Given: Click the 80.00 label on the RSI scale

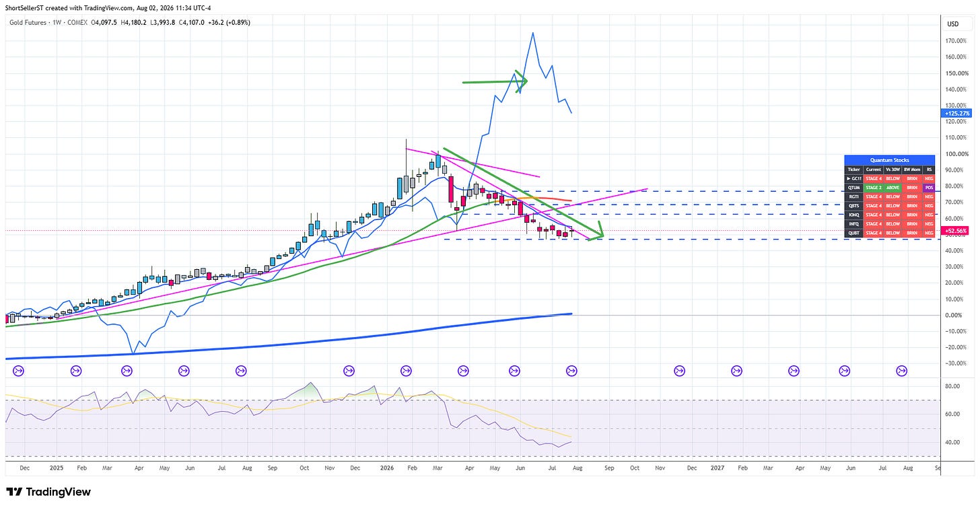Looking at the screenshot, I should click(952, 386).
